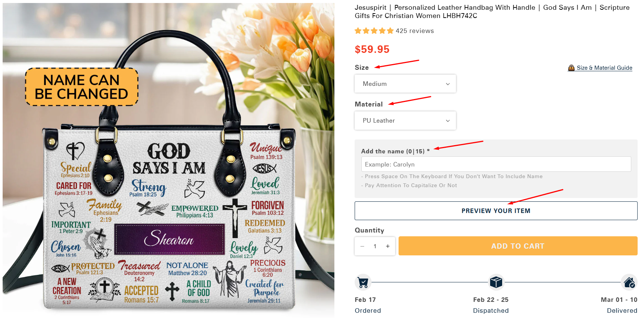Viewport: 644px width, 318px height.
Task: Decrease quantity with the minus button
Action: pyautogui.click(x=362, y=246)
